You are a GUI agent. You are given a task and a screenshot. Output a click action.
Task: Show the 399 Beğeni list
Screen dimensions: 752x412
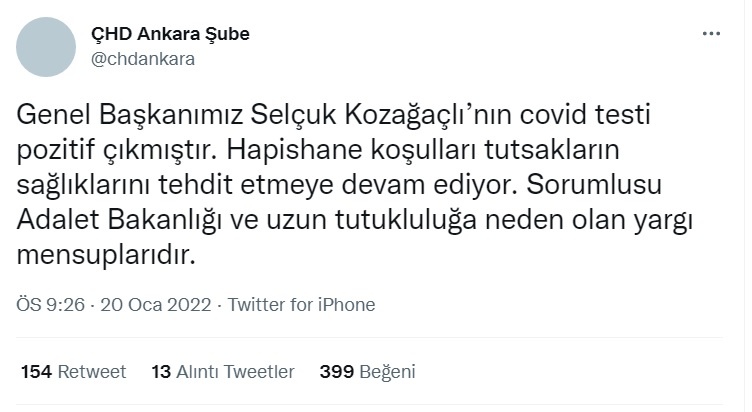tap(367, 372)
